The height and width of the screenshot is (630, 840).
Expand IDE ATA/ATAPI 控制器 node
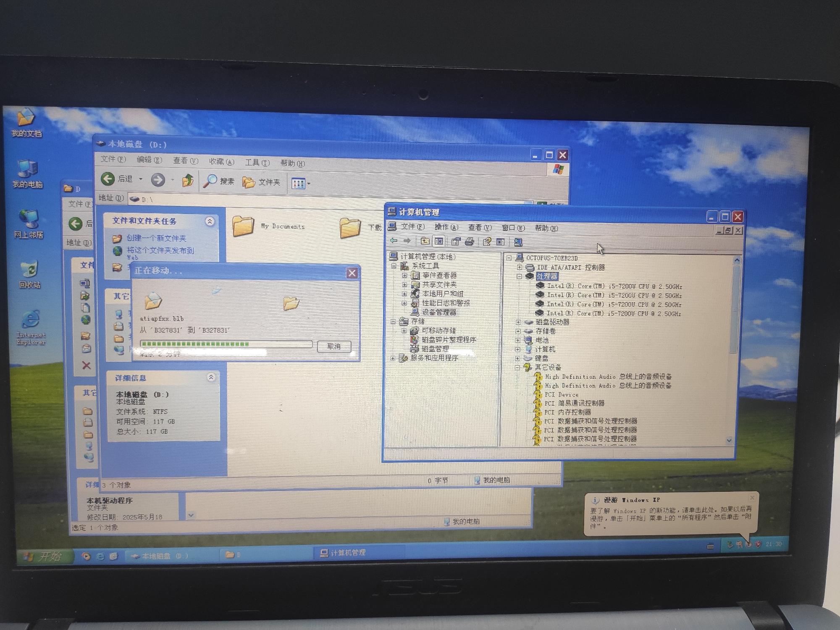coord(520,267)
